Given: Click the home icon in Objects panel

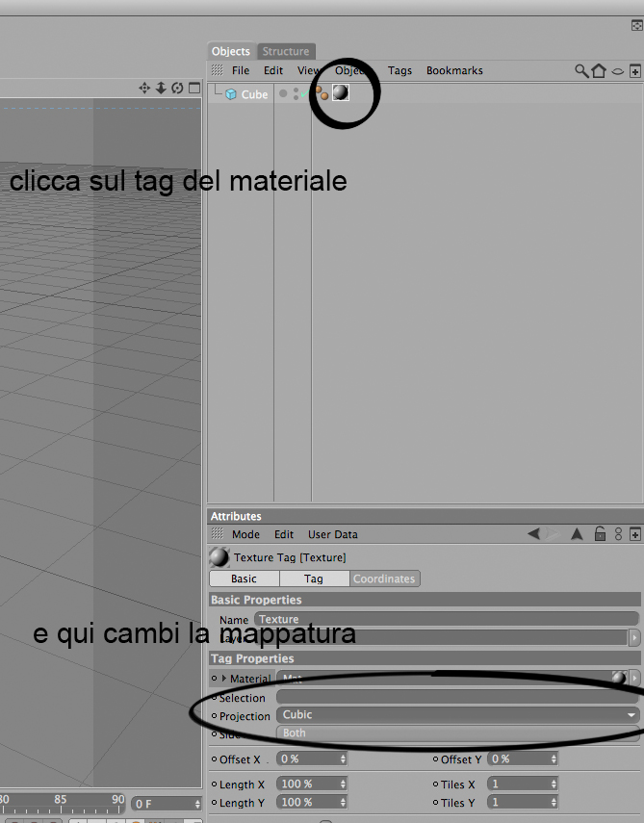Looking at the screenshot, I should pyautogui.click(x=599, y=70).
